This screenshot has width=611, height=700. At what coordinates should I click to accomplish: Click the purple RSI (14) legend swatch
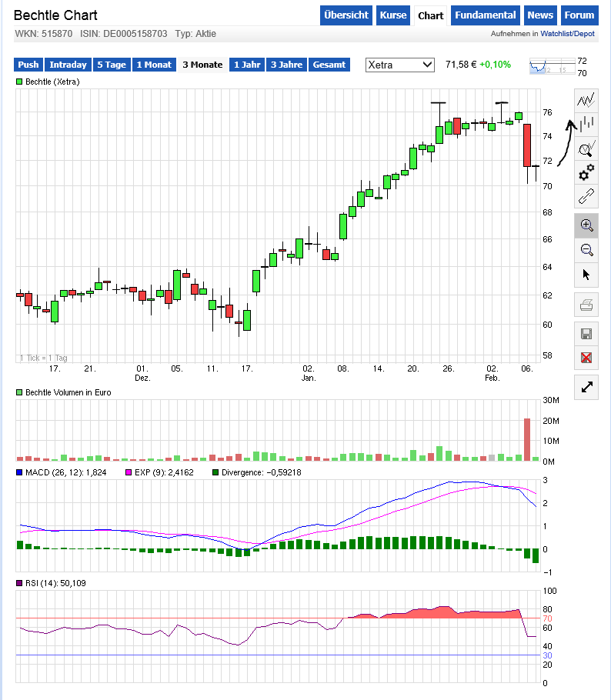tap(19, 583)
